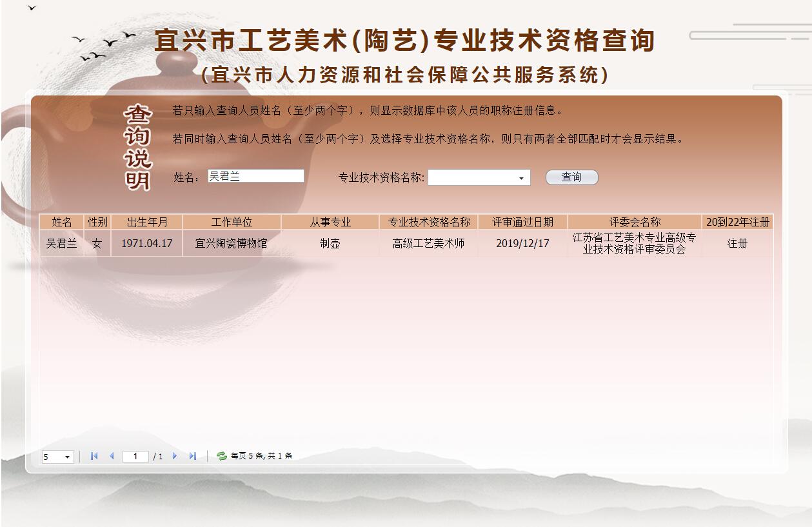Click the 姓名 column header
The height and width of the screenshot is (527, 812).
pos(61,221)
